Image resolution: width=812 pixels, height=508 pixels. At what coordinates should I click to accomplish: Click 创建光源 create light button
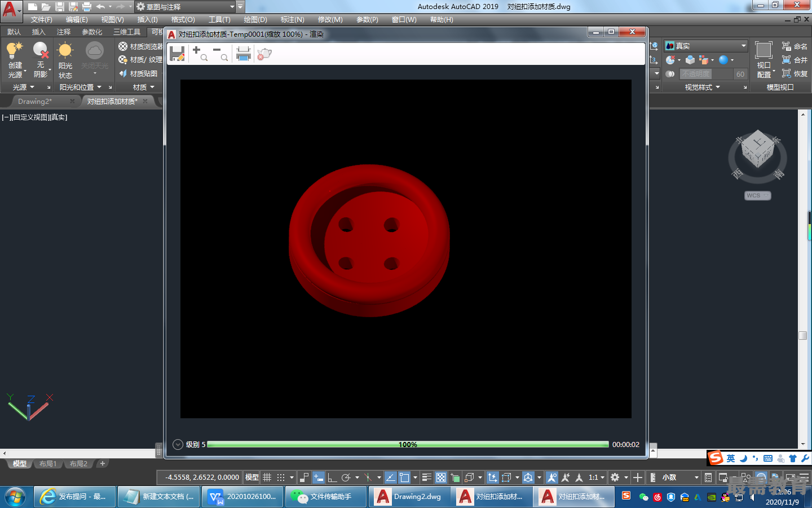pos(15,60)
